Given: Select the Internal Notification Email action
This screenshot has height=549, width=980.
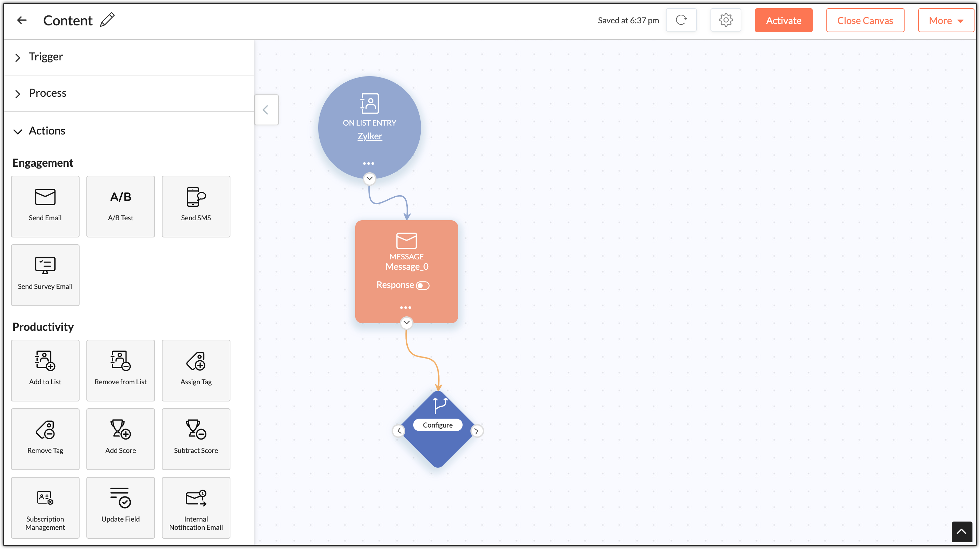Looking at the screenshot, I should [196, 507].
